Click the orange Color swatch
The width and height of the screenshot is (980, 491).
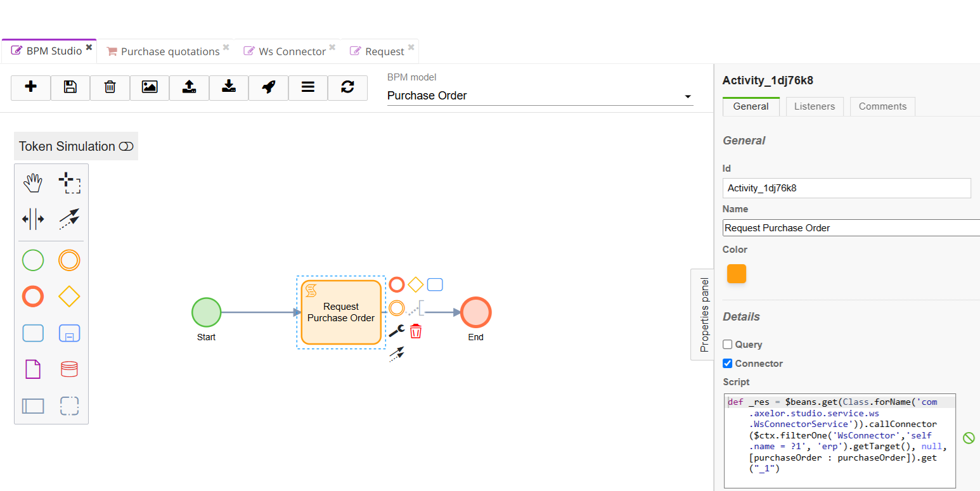[737, 274]
